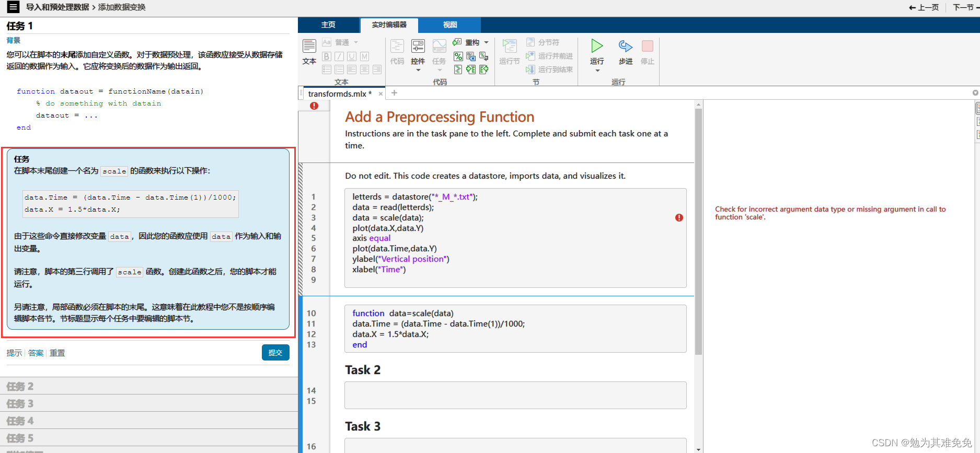Screen dimensions: 980x453
Task: Go to previous page 上一页
Action: pos(924,7)
